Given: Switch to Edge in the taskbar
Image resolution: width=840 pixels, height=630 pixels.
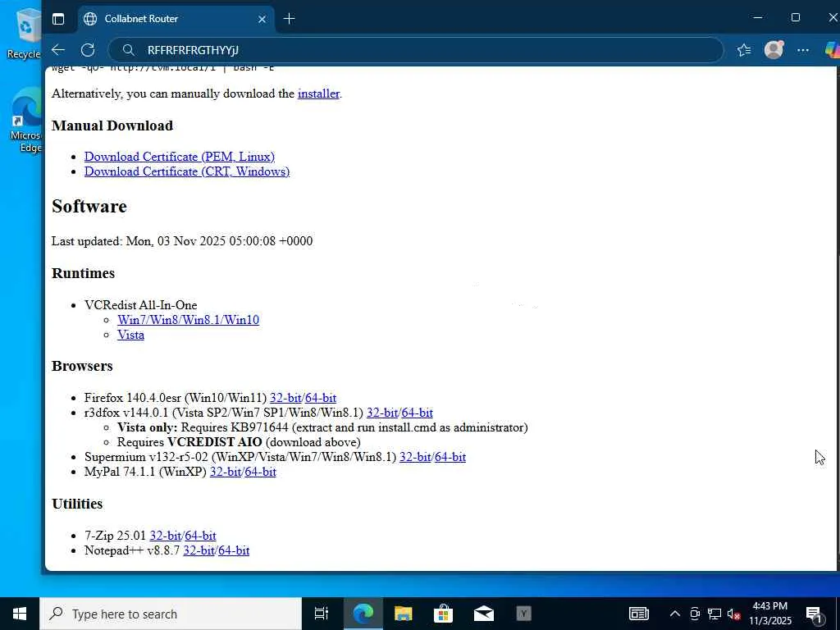Looking at the screenshot, I should pos(363,614).
